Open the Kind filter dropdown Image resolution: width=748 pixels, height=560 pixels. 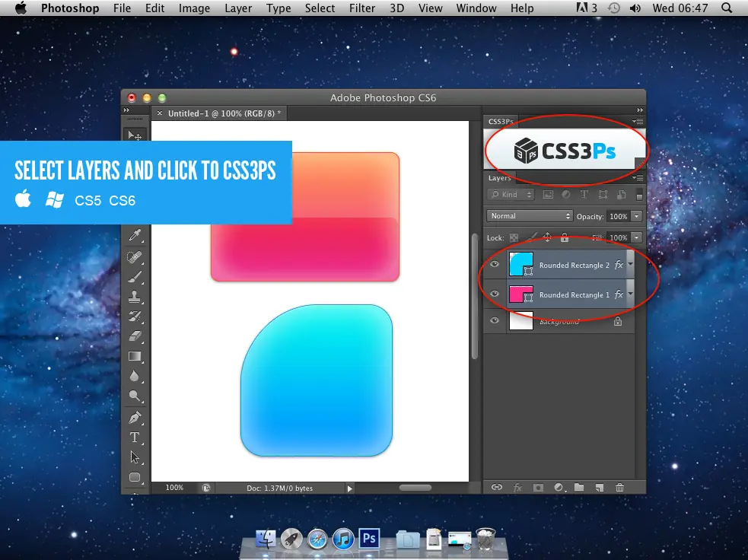(511, 195)
